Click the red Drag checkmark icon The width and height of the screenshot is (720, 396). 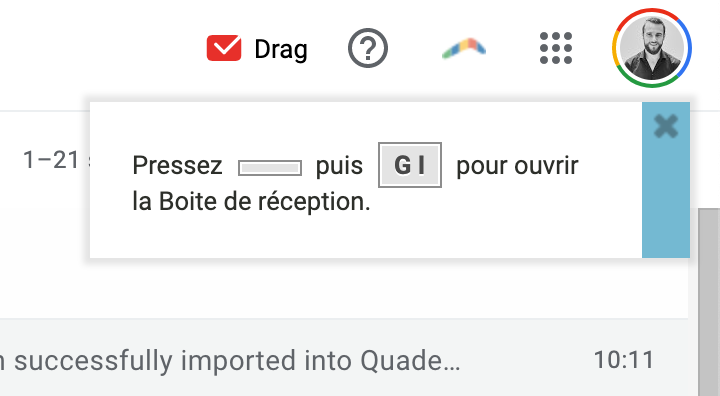click(224, 48)
